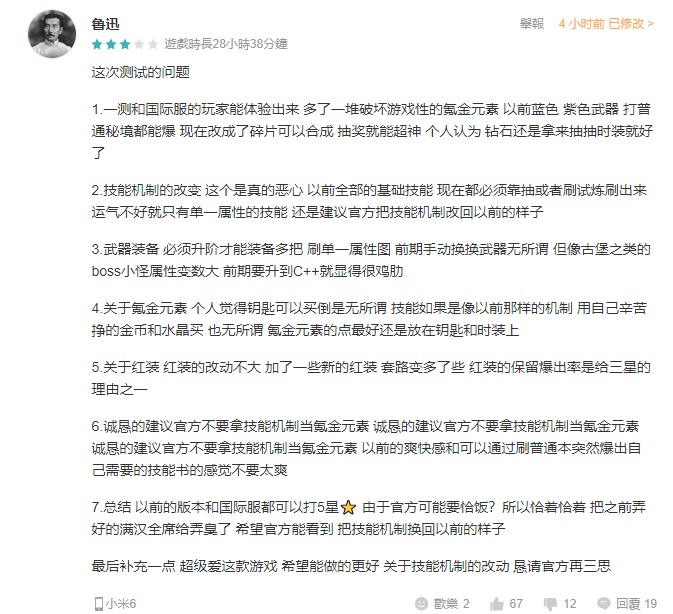The width and height of the screenshot is (673, 614).
Task: Expand the 已修改 edit history arrow
Action: [x=651, y=24]
